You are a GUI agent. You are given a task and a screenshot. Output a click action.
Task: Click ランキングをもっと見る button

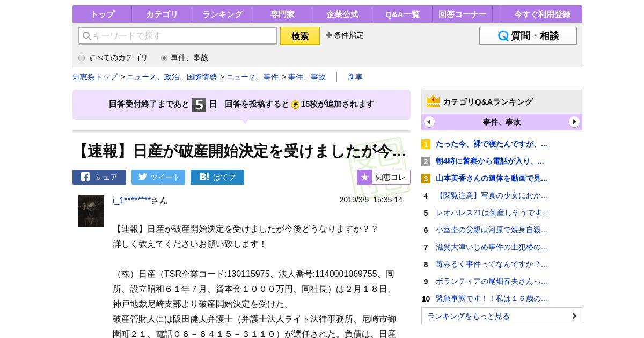502,316
